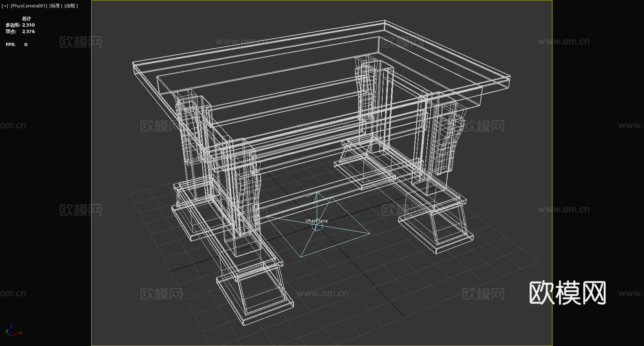
Task: Open the [线框] shading mode menu
Action: [71, 6]
